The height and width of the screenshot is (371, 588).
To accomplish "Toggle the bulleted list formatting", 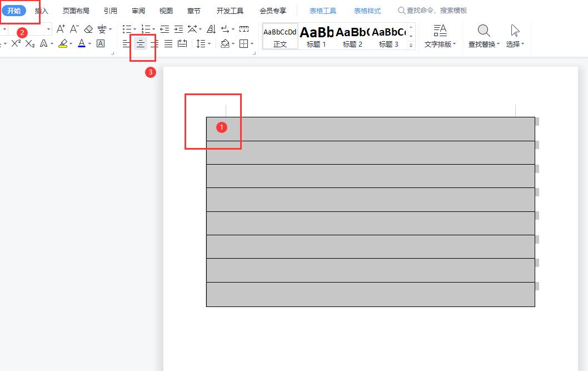I will pos(127,28).
